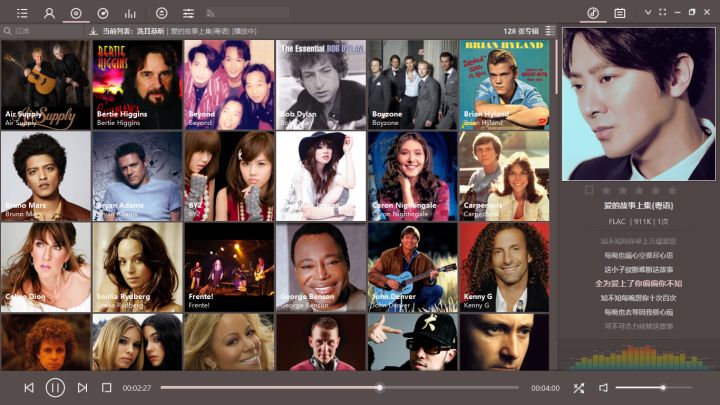Open the equalizer sliders settings icon
Viewport: 720px width, 405px height.
(x=188, y=13)
